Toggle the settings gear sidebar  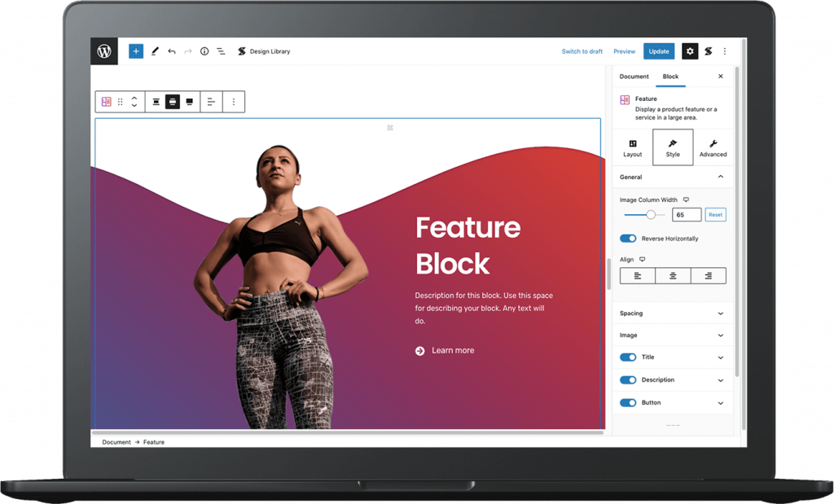[x=690, y=51]
